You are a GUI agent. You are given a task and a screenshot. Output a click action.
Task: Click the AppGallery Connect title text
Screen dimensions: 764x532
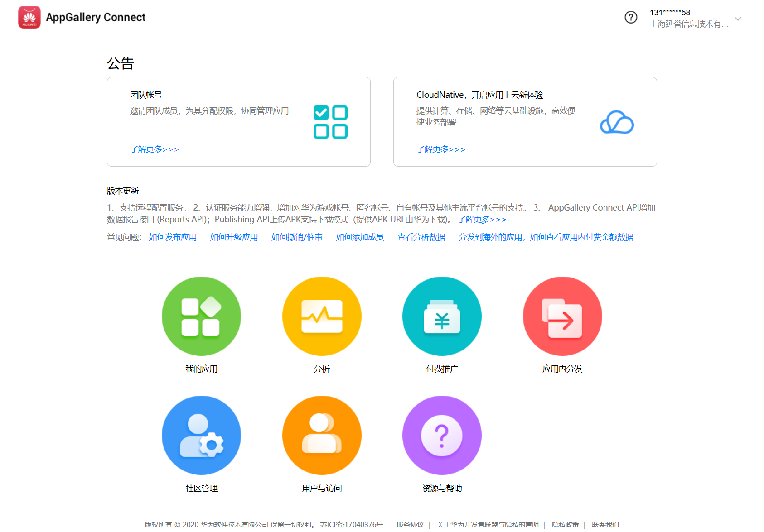click(96, 17)
